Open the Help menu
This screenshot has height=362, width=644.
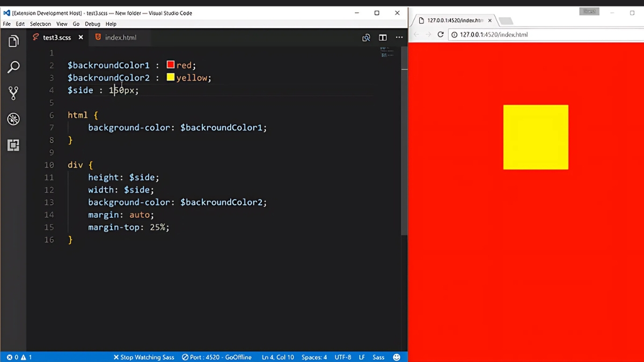pyautogui.click(x=111, y=24)
